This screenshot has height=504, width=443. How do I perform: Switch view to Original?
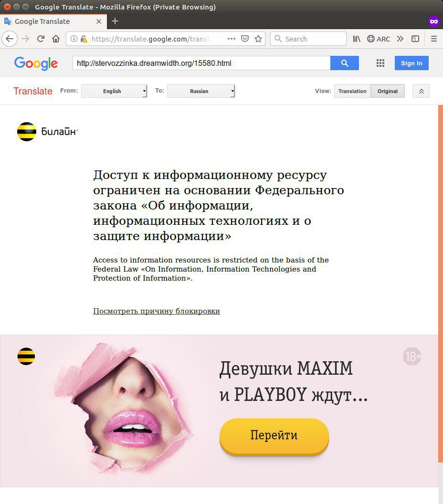click(388, 91)
